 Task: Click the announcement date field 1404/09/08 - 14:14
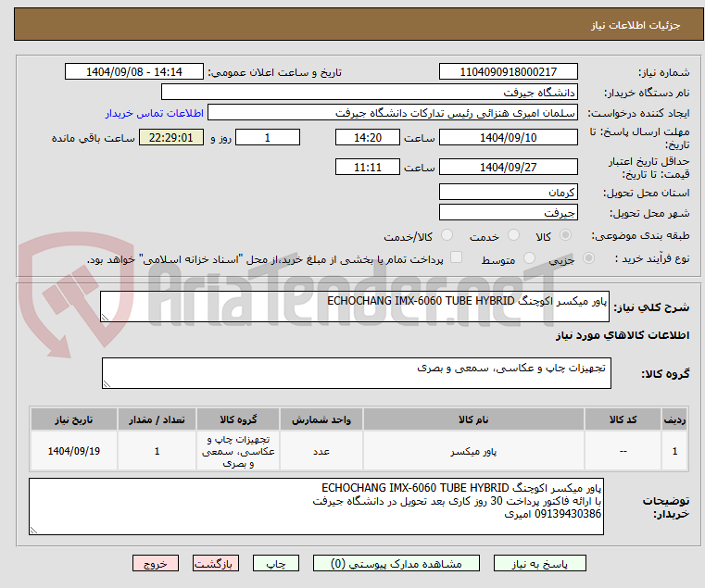(134, 72)
